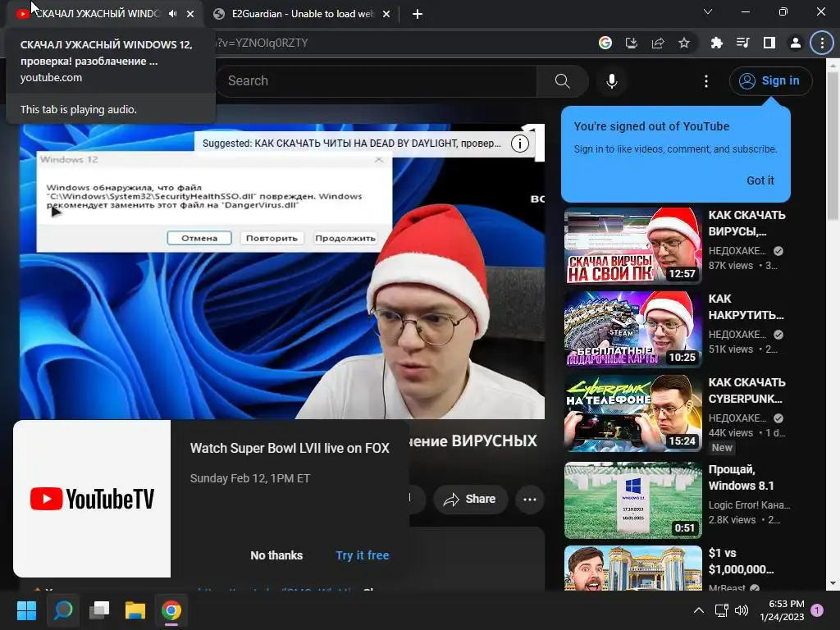Viewport: 840px width, 630px height.
Task: Click the info icon on suggested video card
Action: pyautogui.click(x=519, y=144)
